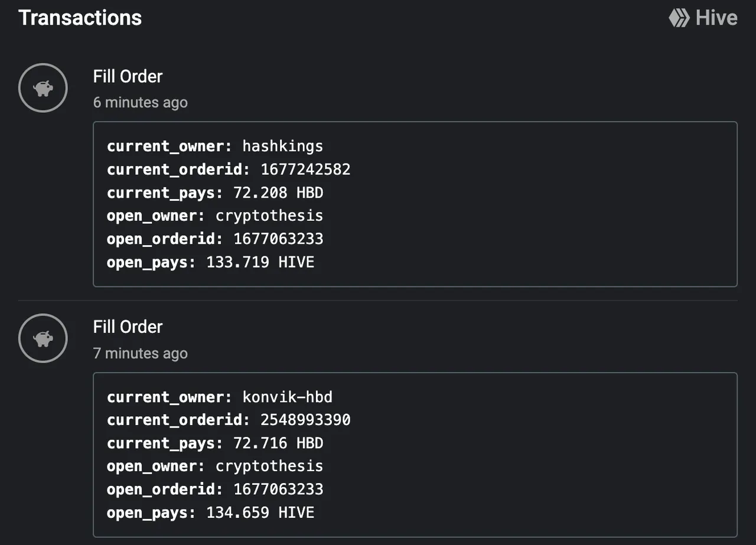Select order id 1677242582

tap(305, 169)
